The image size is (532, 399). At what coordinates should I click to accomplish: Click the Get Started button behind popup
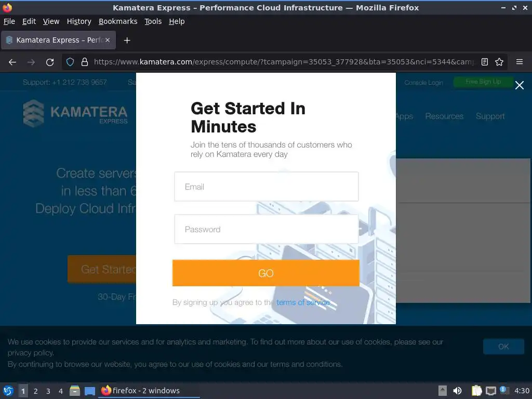pos(102,270)
